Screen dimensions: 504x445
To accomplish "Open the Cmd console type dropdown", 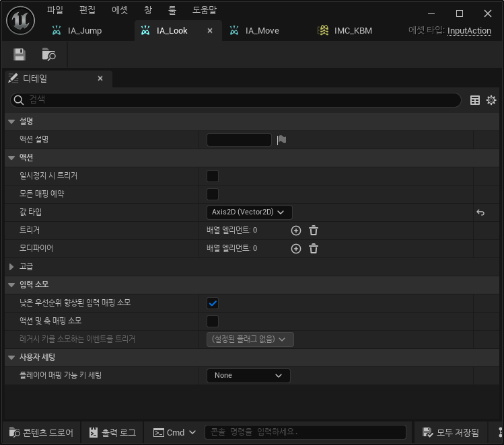I will point(174,432).
